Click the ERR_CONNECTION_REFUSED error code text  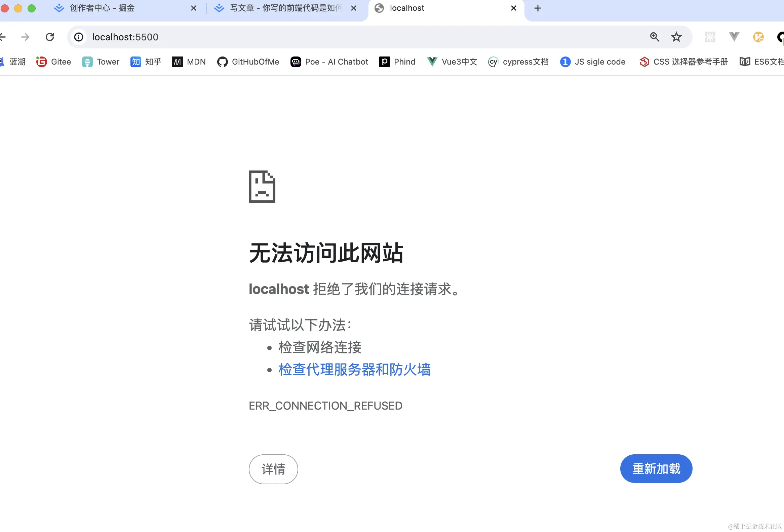tap(325, 406)
